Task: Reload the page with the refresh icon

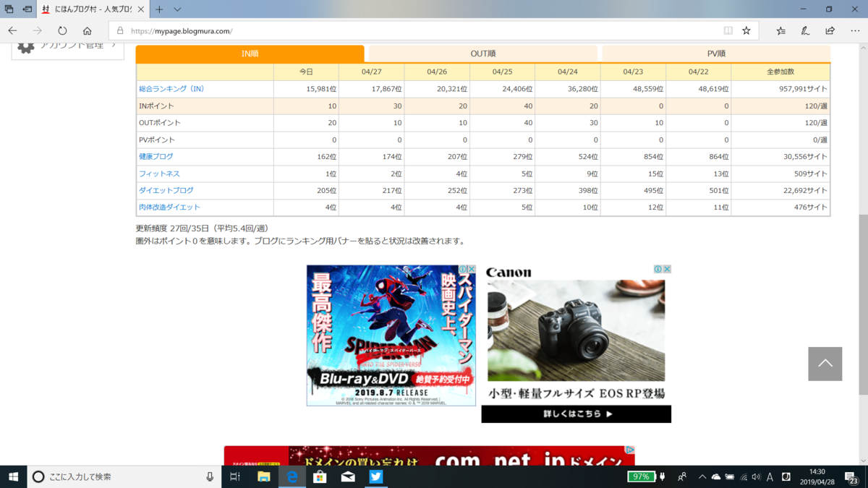Action: (x=62, y=31)
